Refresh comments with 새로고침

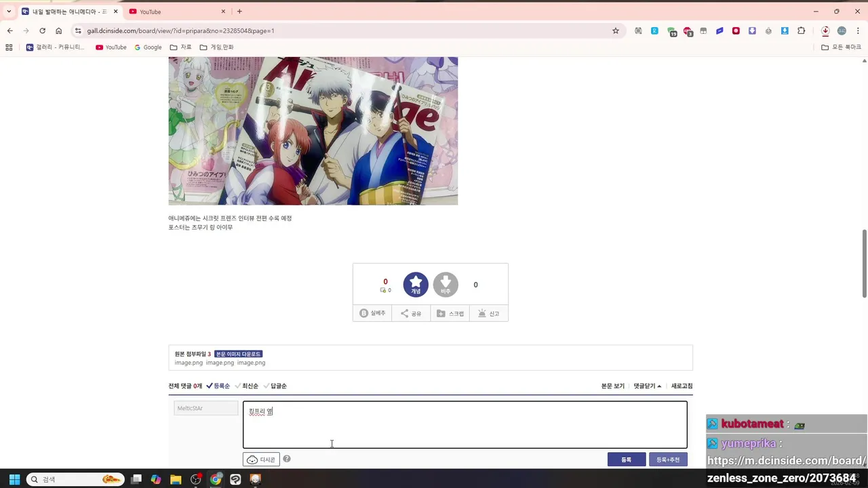682,386
